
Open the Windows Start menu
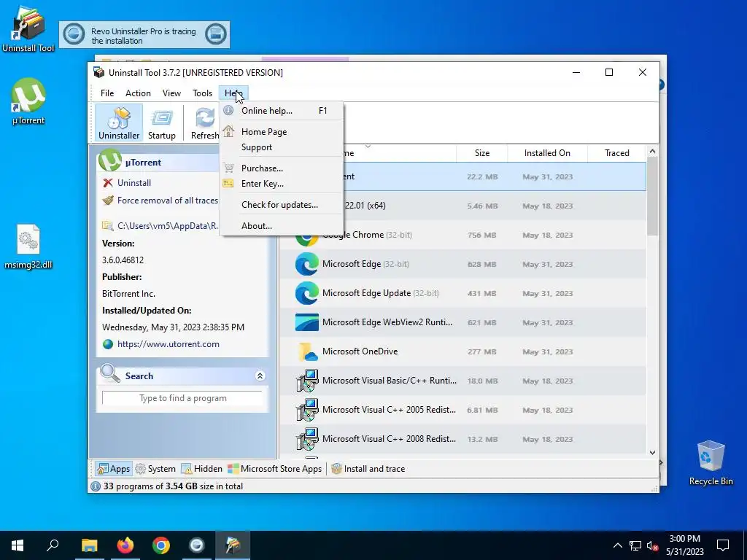point(18,545)
